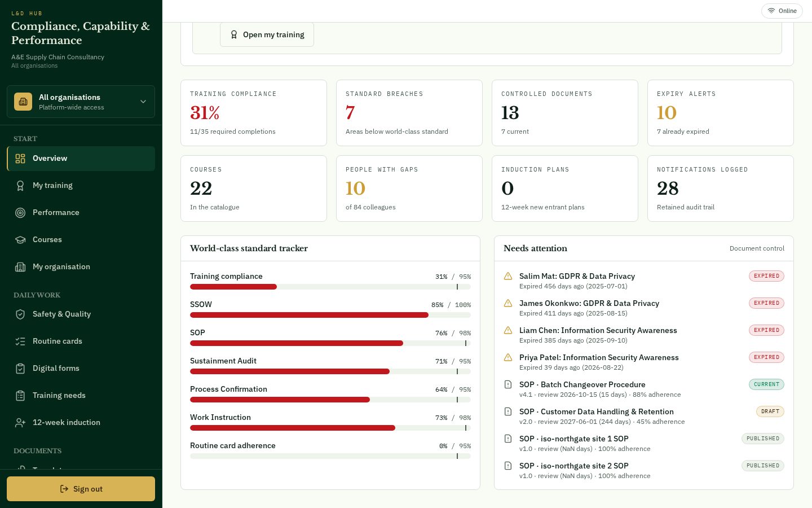Click the All organisations building badge icon
This screenshot has width=812, height=508.
point(23,102)
